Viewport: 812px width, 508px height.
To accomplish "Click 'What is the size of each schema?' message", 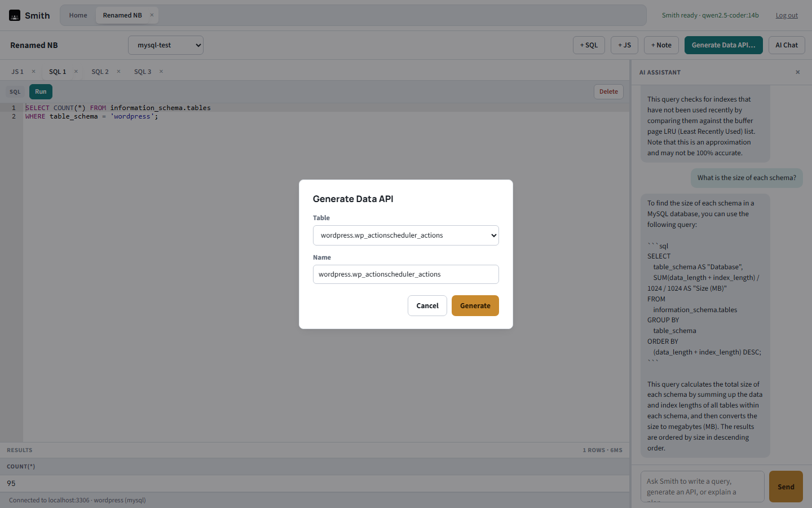I will [747, 178].
